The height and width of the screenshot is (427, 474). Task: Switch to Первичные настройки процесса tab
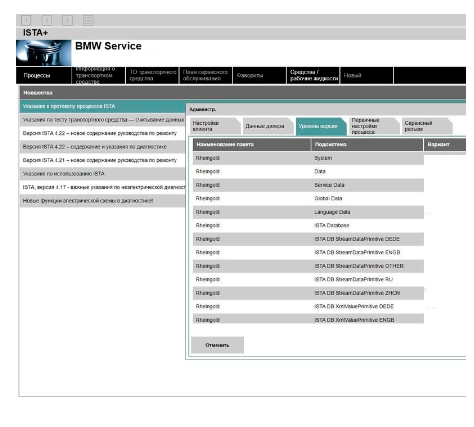(x=374, y=126)
